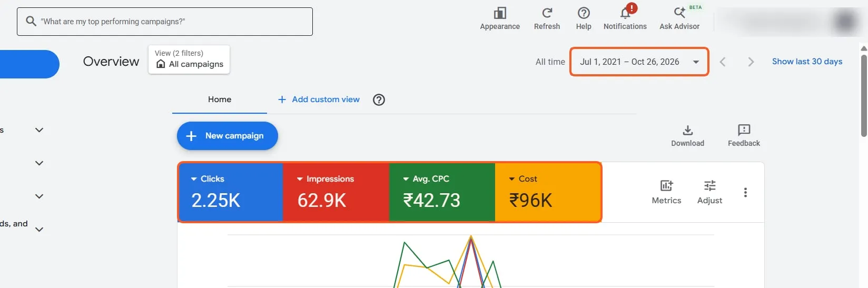Download the overview report
Viewport: 868px width, 288px height.
pos(687,136)
